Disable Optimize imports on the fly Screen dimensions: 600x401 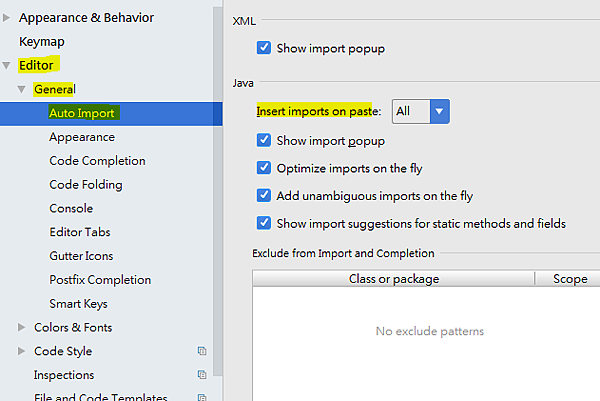[264, 168]
